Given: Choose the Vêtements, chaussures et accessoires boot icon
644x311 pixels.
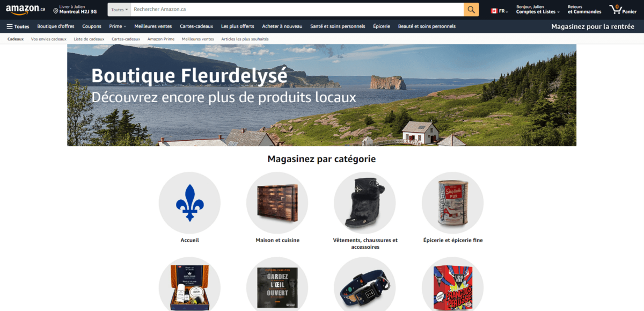Looking at the screenshot, I should [x=365, y=202].
